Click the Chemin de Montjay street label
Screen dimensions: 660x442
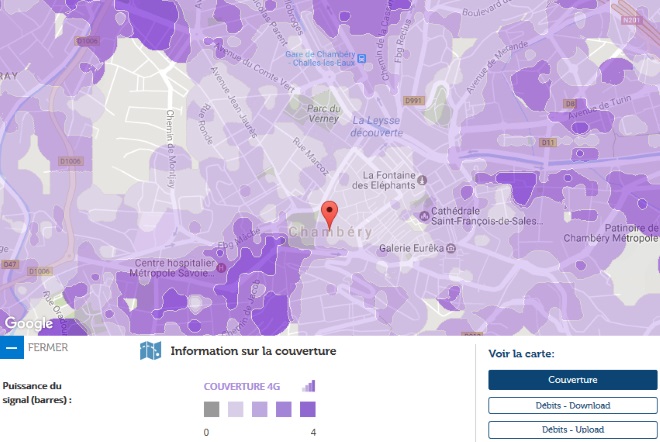pos(170,149)
